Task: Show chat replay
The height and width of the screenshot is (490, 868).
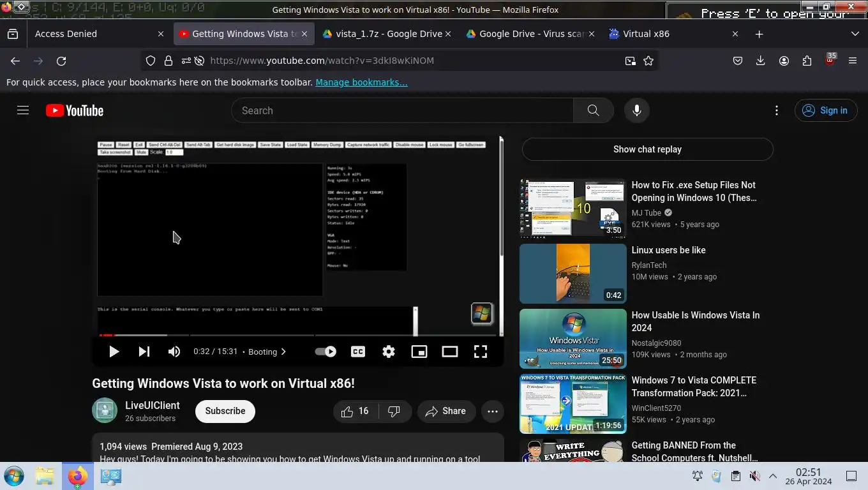Action: point(647,149)
